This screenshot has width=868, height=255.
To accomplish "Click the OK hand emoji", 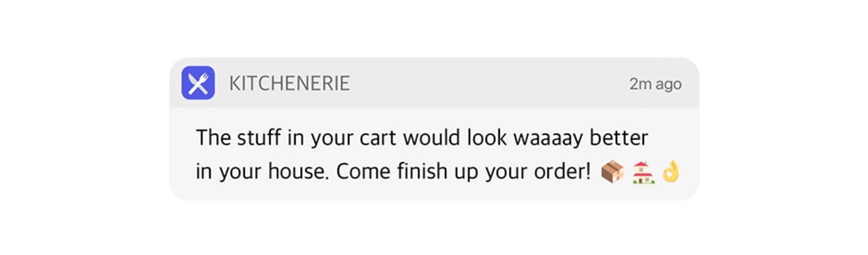I will (671, 171).
